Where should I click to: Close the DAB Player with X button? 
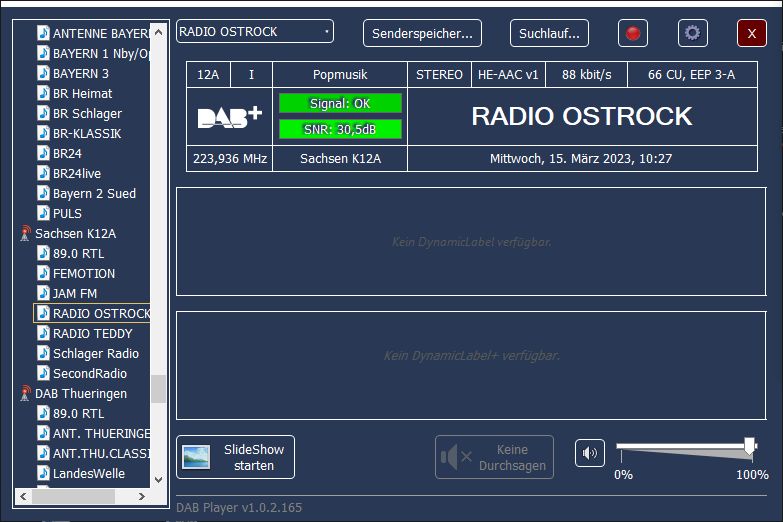pos(751,33)
